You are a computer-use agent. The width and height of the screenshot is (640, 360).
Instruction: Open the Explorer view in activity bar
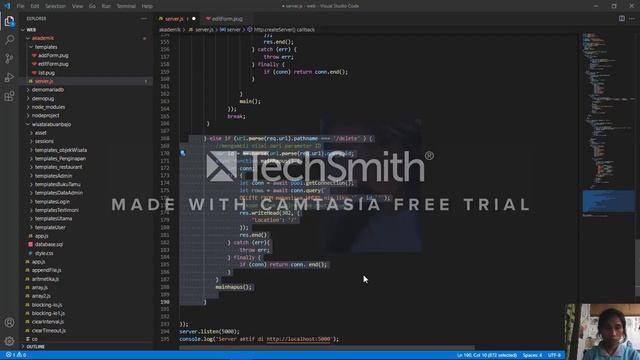pyautogui.click(x=9, y=21)
